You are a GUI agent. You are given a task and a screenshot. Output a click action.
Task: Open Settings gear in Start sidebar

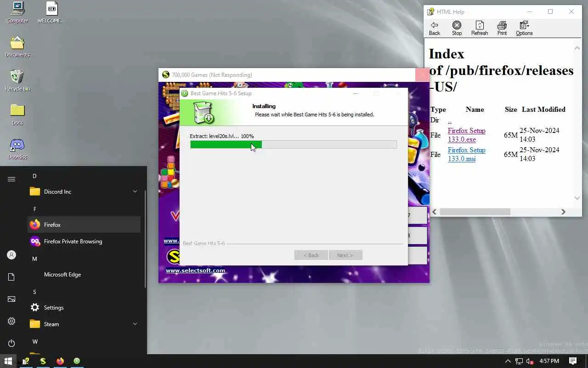point(11,321)
